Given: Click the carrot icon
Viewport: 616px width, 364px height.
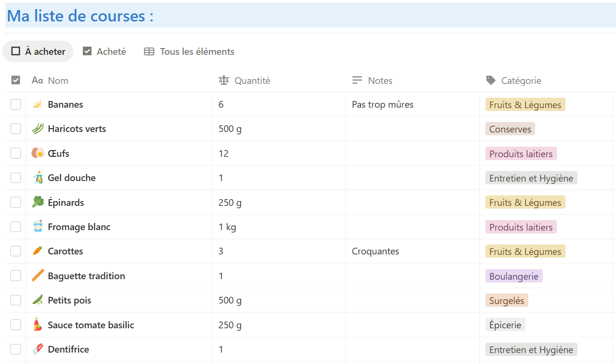Looking at the screenshot, I should pyautogui.click(x=37, y=251).
